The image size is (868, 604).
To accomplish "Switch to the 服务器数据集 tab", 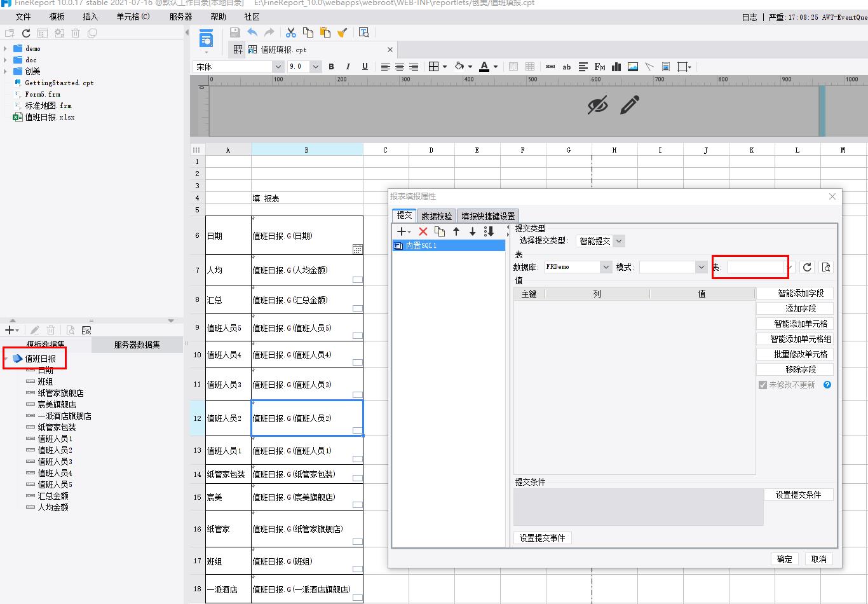I will [x=137, y=345].
